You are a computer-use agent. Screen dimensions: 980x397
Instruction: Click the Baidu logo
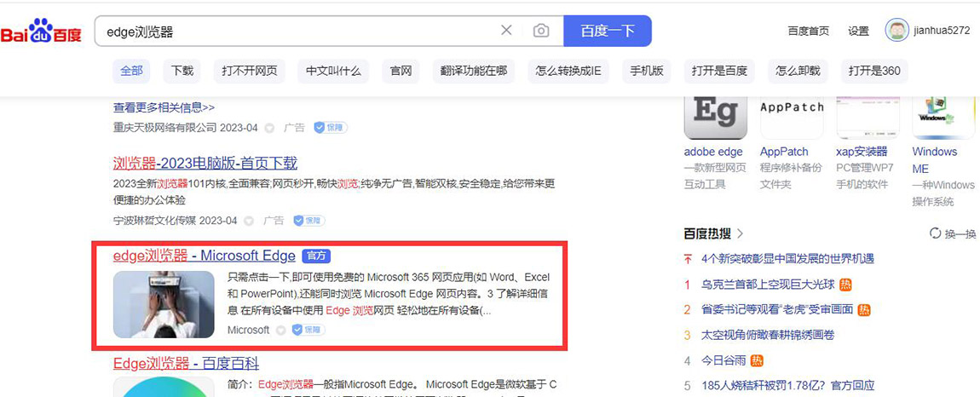tap(41, 32)
